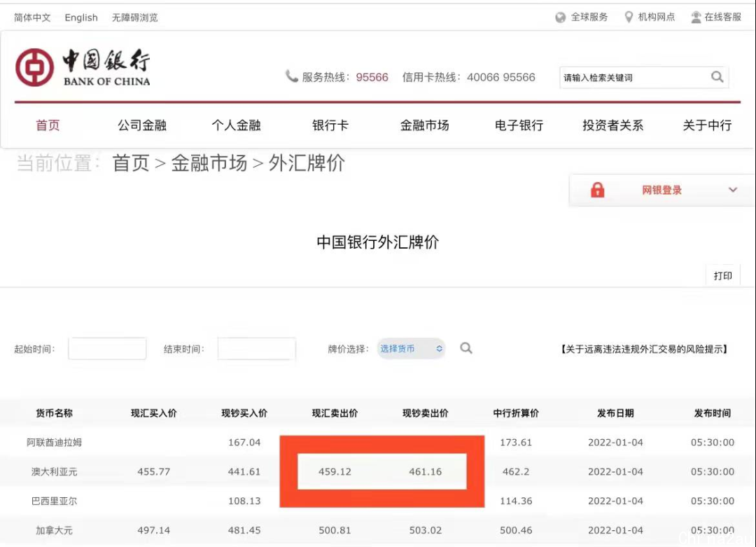Screen dimensions: 756x547
Task: Click the 95566 service hotline number
Action: (x=372, y=77)
